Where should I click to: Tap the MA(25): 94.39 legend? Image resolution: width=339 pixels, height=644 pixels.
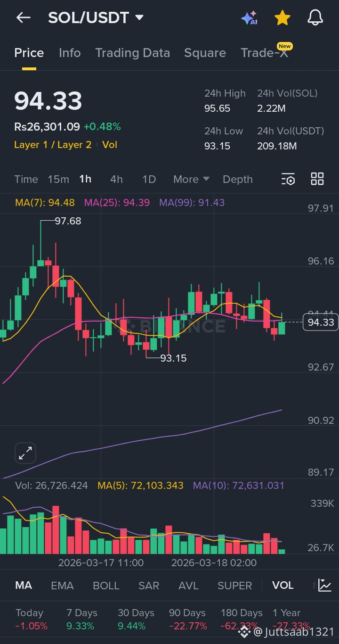[117, 203]
